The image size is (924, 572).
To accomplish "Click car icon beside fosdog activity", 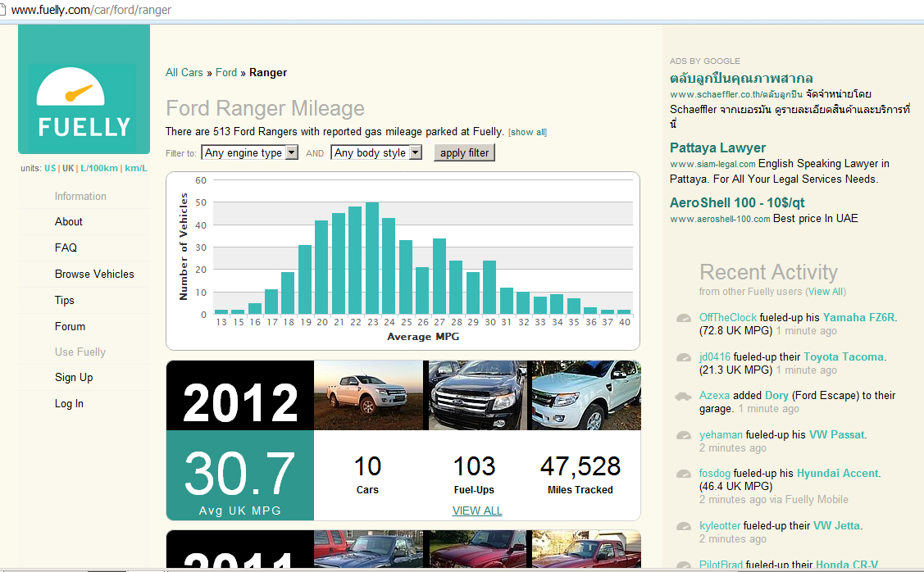I will point(684,474).
